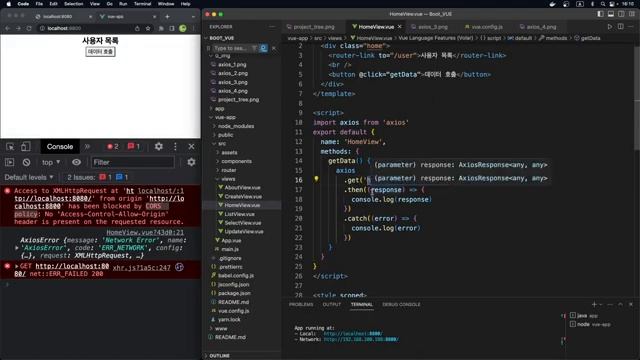
Task: Open a new browser tab with plus
Action: [x=167, y=17]
